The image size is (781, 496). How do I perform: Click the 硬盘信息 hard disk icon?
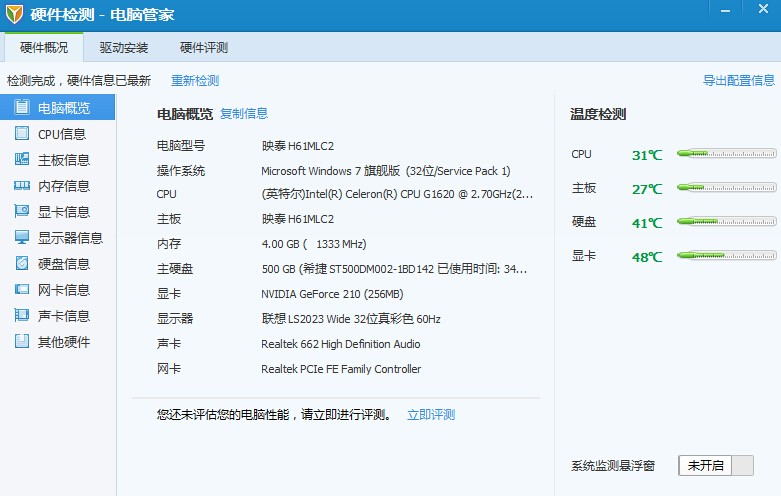pos(21,263)
